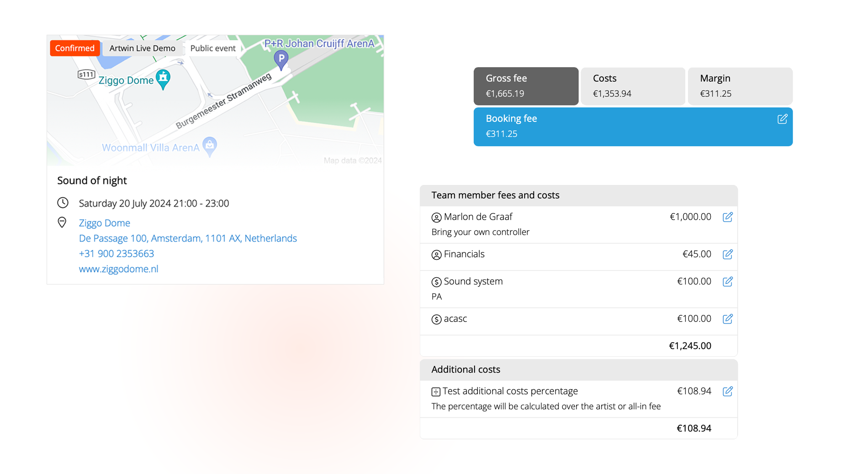This screenshot has height=474, width=868.
Task: Click the Woonmall Villa ArenA shopping marker
Action: click(x=210, y=147)
